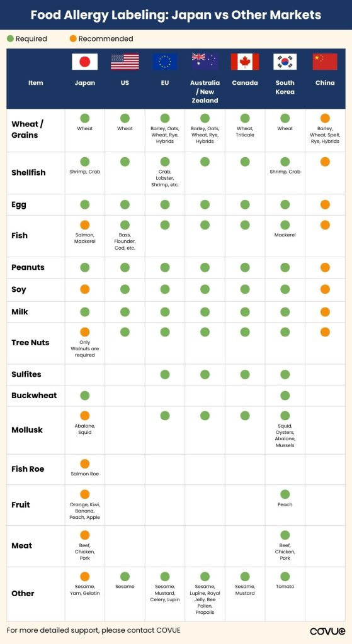Select the EU flag icon

pos(165,62)
